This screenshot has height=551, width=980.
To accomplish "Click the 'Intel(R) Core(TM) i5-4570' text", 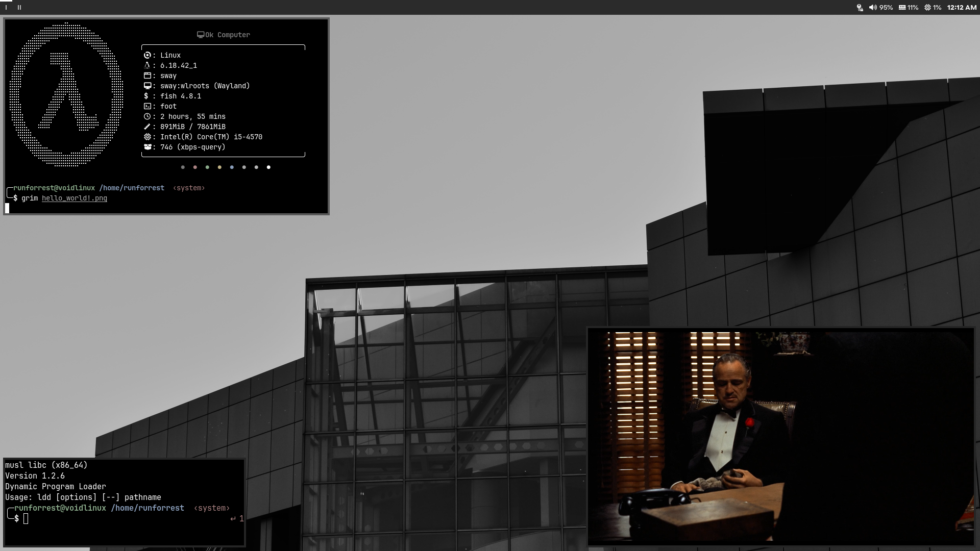I will click(211, 137).
